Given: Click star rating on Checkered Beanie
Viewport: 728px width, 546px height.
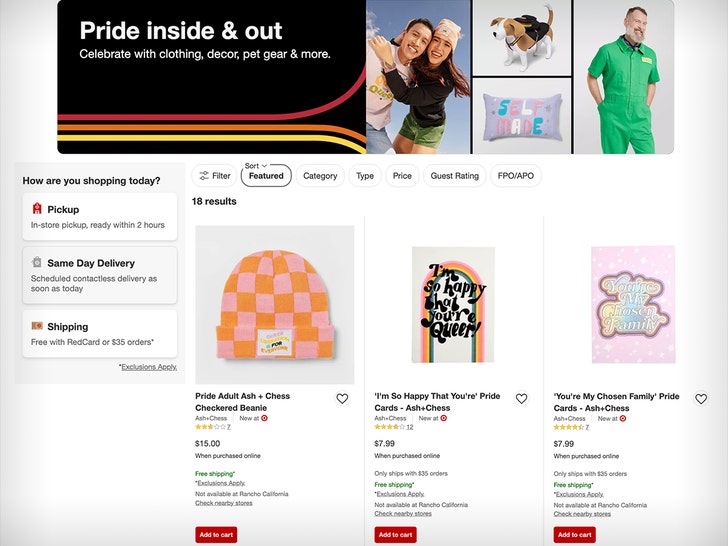Looking at the screenshot, I should click(209, 427).
